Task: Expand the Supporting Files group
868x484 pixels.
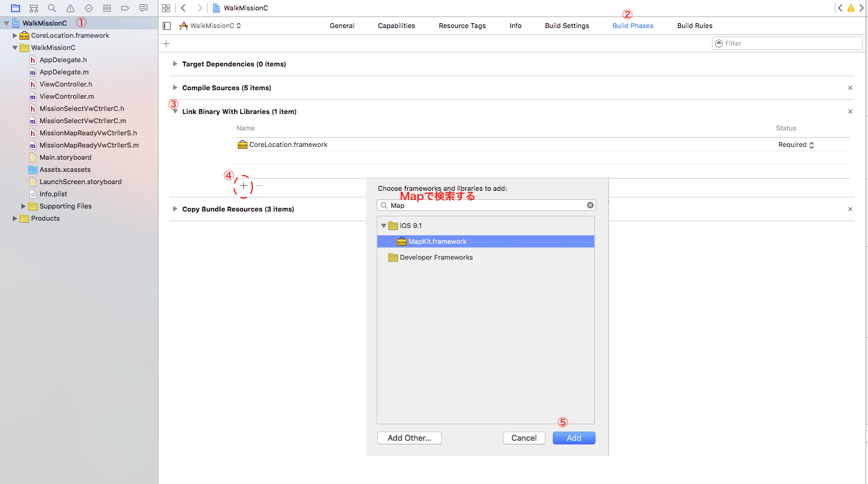Action: 24,206
